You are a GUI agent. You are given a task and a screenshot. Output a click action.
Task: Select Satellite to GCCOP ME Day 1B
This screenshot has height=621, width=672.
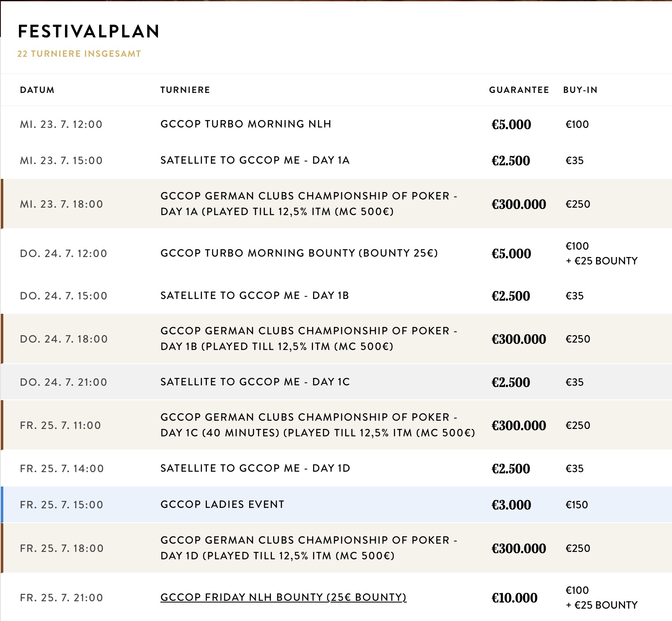pos(254,296)
